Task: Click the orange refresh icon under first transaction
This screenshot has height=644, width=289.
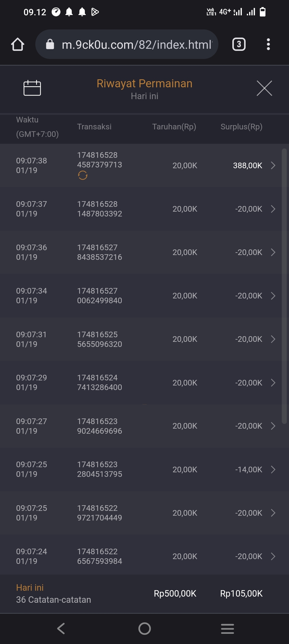Action: [83, 175]
